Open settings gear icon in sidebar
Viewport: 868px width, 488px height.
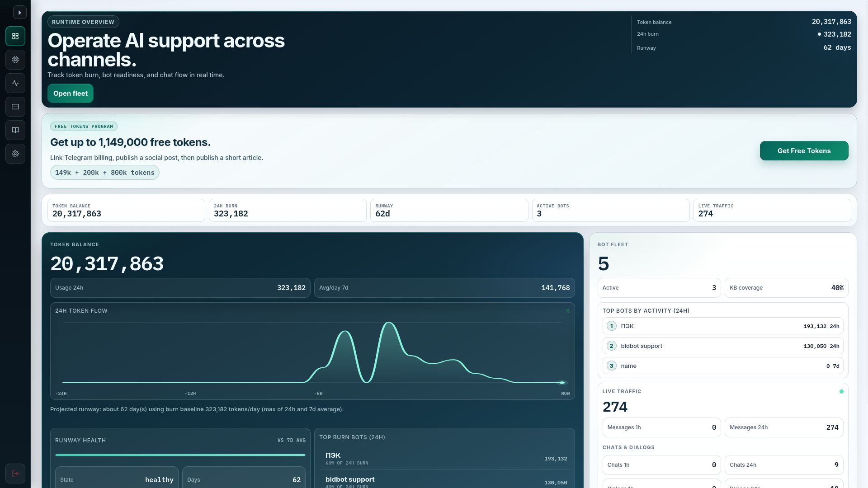[x=15, y=154]
